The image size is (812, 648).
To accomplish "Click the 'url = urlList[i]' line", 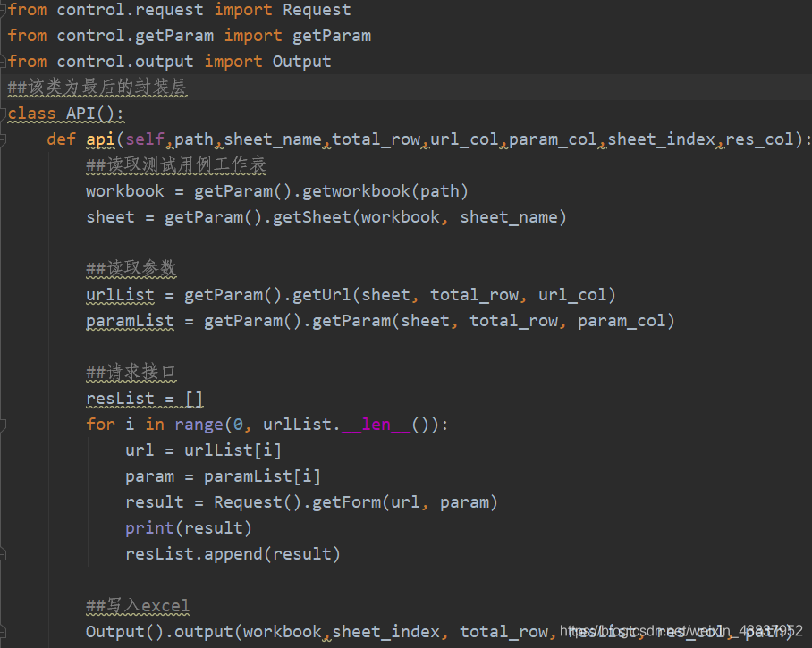I will pos(204,450).
